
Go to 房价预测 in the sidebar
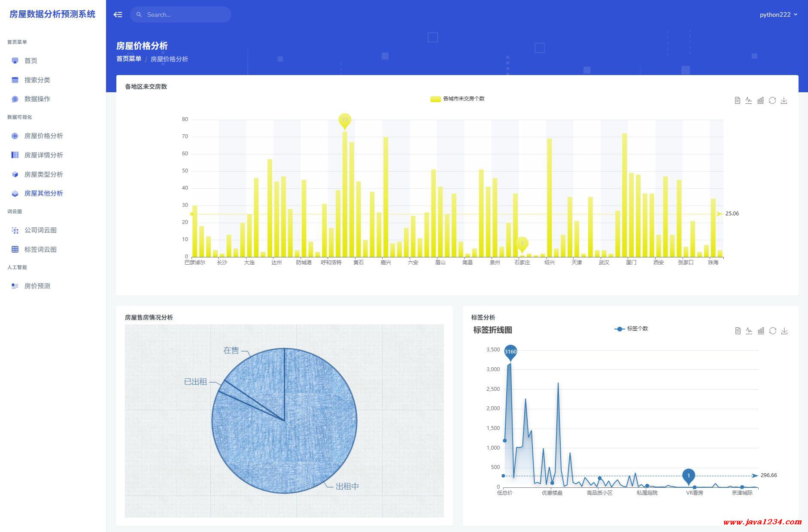pyautogui.click(x=37, y=286)
